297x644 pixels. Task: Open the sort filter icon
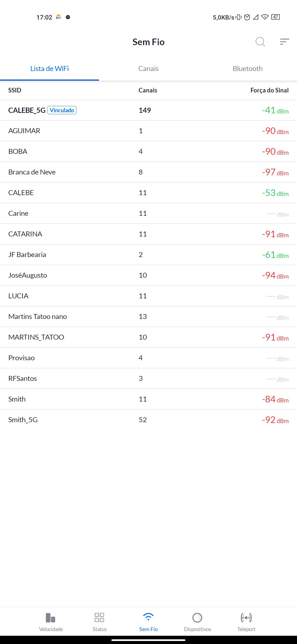click(284, 42)
